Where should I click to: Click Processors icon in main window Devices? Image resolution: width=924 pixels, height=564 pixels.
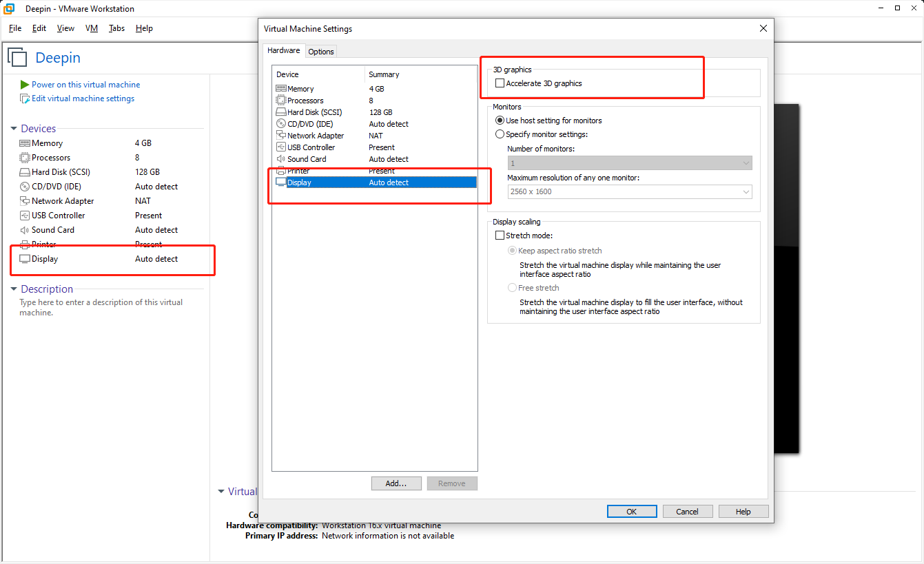(25, 158)
